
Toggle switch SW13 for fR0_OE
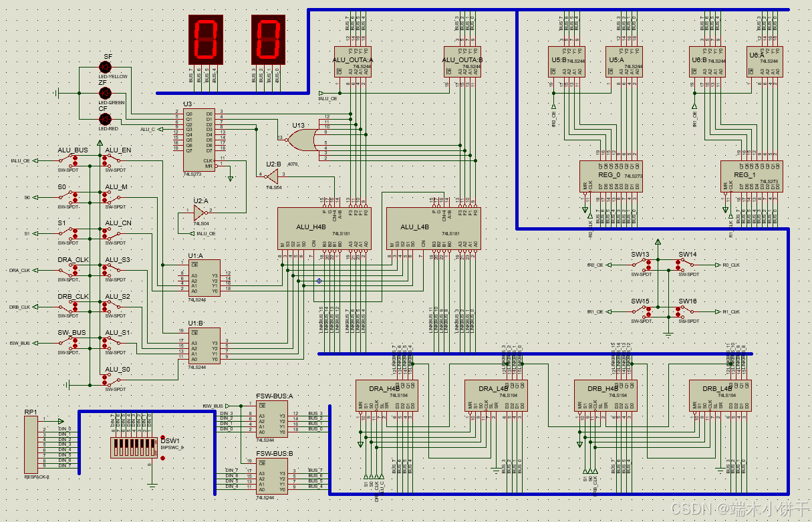[642, 265]
